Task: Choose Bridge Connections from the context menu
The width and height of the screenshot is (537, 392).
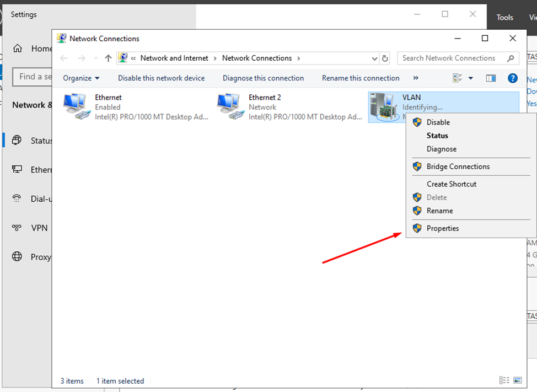Action: (458, 166)
